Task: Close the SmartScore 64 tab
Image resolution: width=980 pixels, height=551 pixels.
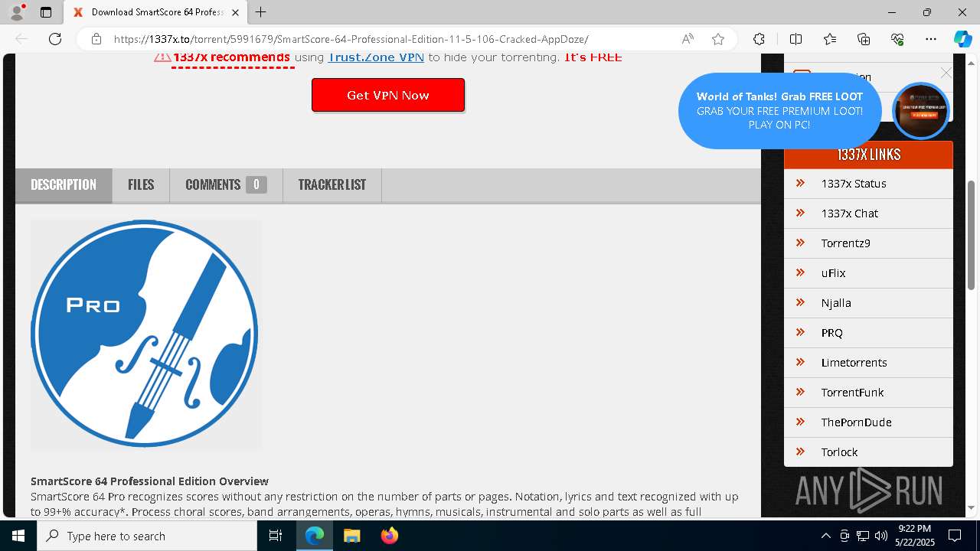Action: point(235,12)
